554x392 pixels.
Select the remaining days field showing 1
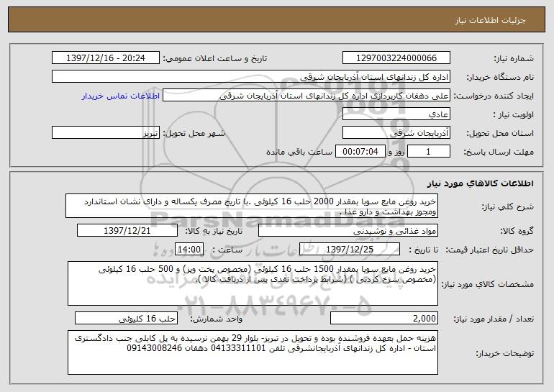point(429,152)
